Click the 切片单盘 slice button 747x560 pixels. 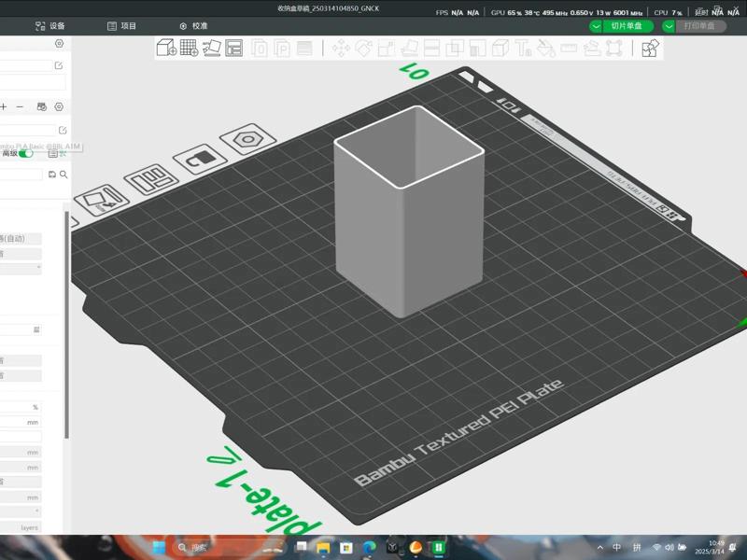(626, 26)
